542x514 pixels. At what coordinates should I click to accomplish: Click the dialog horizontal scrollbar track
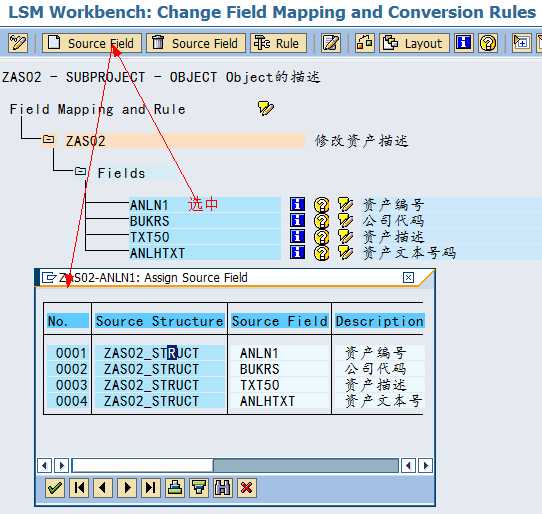pyautogui.click(x=235, y=465)
